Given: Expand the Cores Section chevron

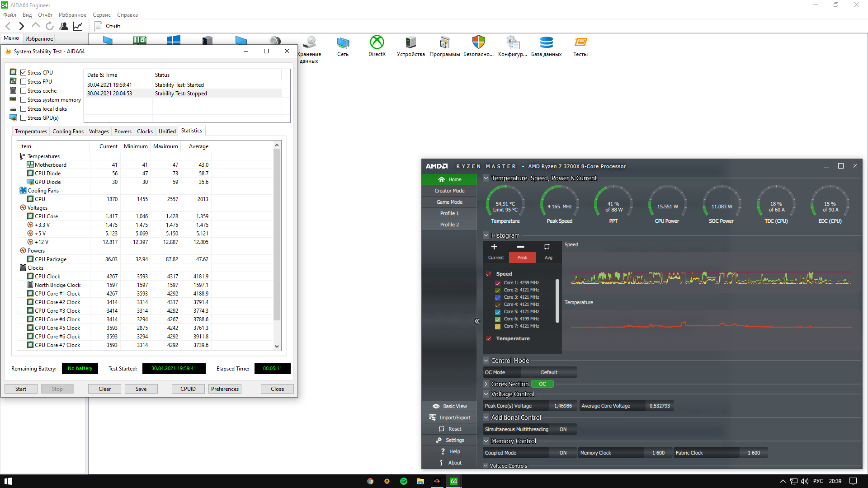Looking at the screenshot, I should pyautogui.click(x=486, y=384).
